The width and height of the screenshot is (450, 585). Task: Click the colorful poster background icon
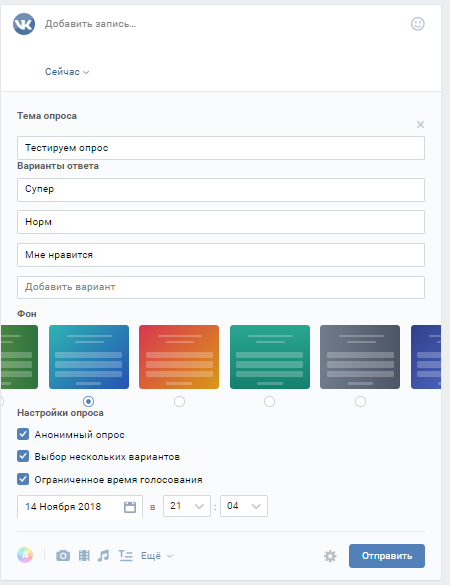pos(25,555)
